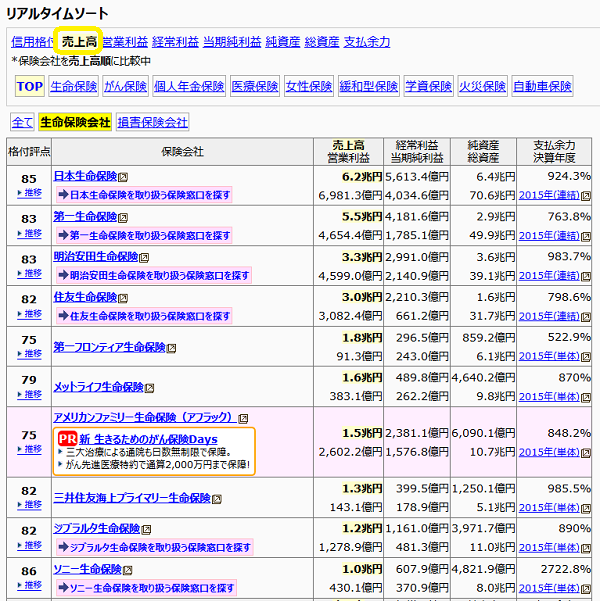
Task: Open external link icon beside ソニー生命保険
Action: 128,570
